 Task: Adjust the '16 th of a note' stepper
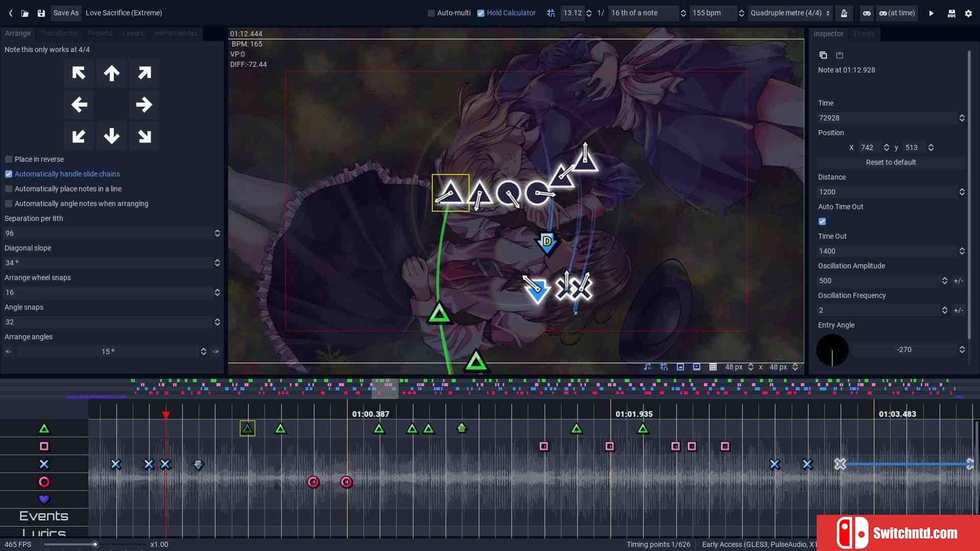point(683,13)
